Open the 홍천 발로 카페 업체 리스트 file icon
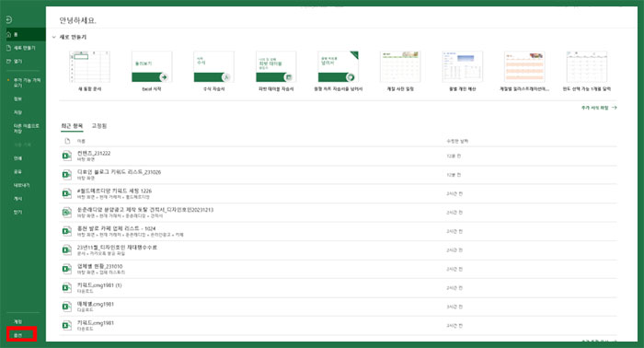 point(66,231)
